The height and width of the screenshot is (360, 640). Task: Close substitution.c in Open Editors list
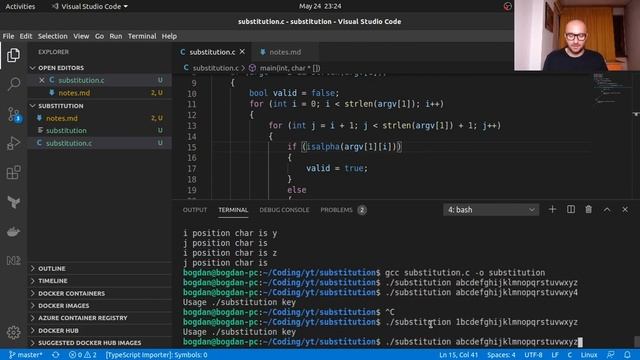(42, 80)
